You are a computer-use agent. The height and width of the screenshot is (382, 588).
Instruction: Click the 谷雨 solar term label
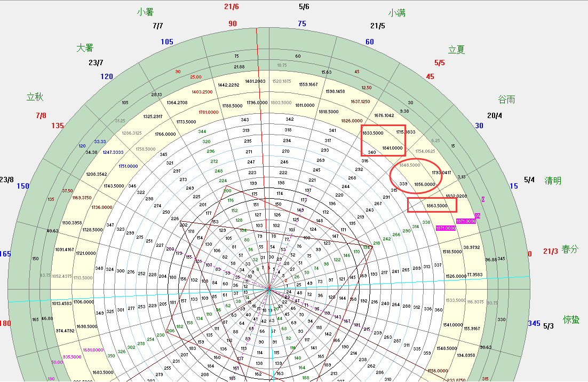pyautogui.click(x=506, y=99)
